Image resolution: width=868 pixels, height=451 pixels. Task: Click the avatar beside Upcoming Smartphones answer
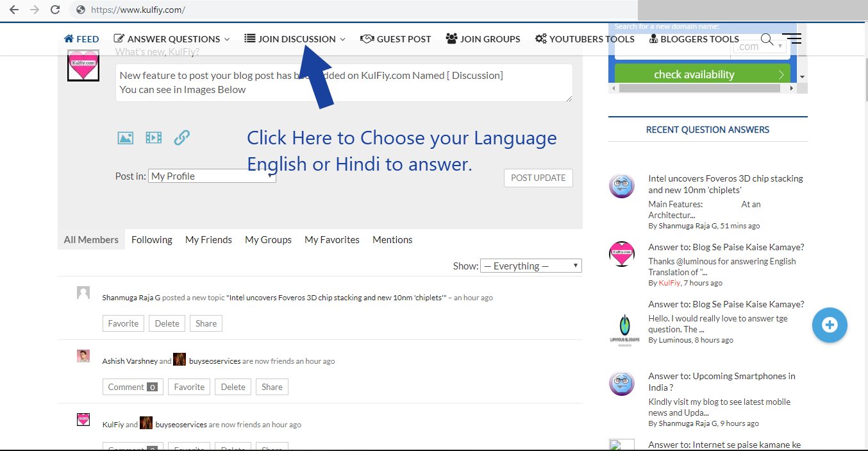(621, 384)
